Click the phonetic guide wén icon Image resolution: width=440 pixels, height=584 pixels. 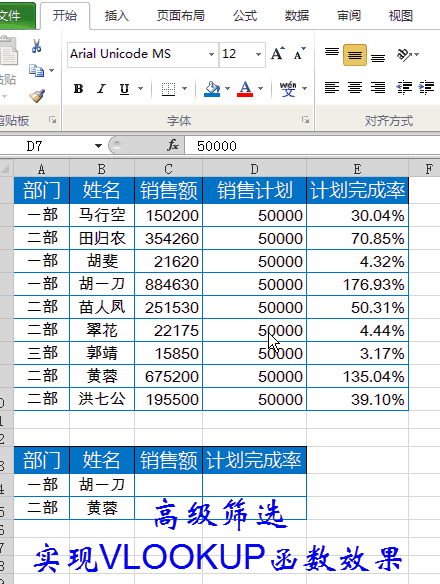(x=288, y=89)
